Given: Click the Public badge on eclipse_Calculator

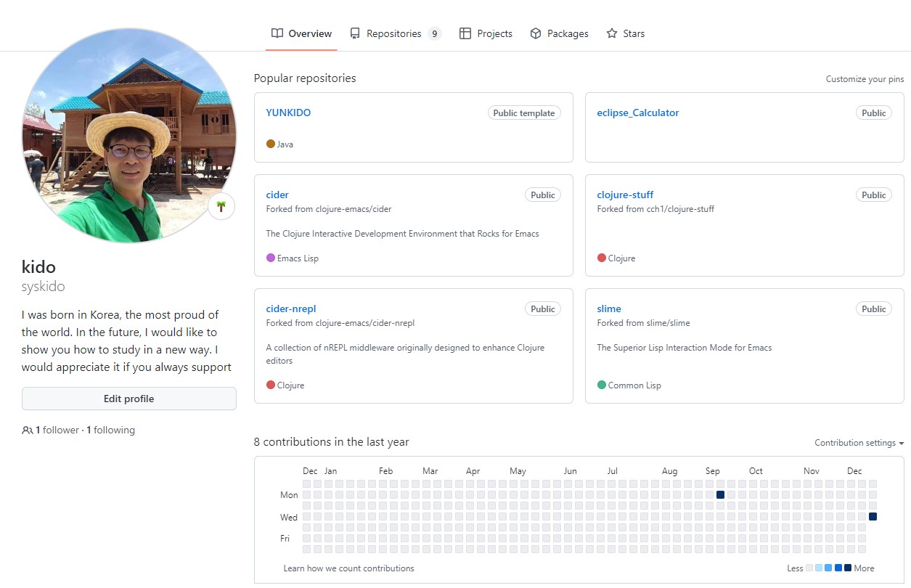Looking at the screenshot, I should (874, 113).
